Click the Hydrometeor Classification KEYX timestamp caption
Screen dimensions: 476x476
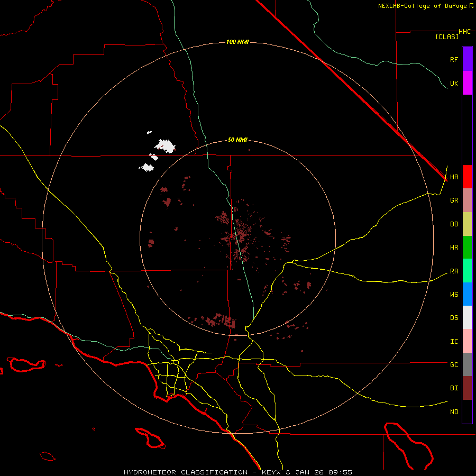(x=237, y=472)
